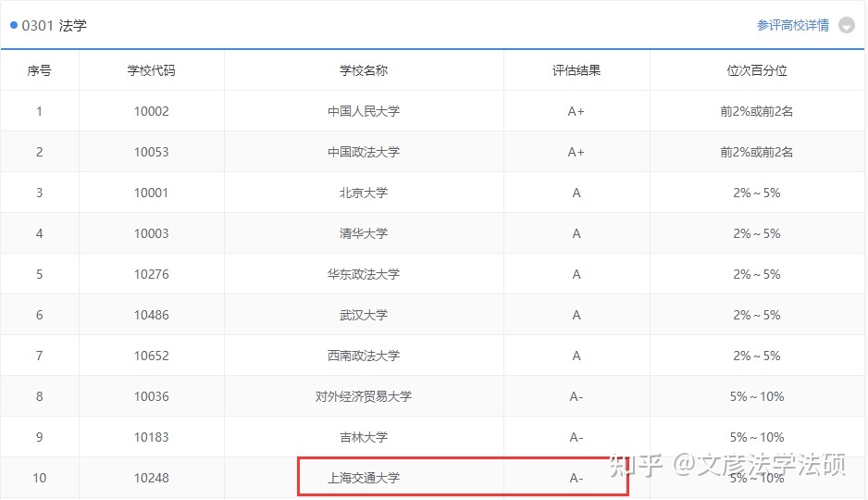
Task: Select school name 上海交通大学
Action: 364,478
